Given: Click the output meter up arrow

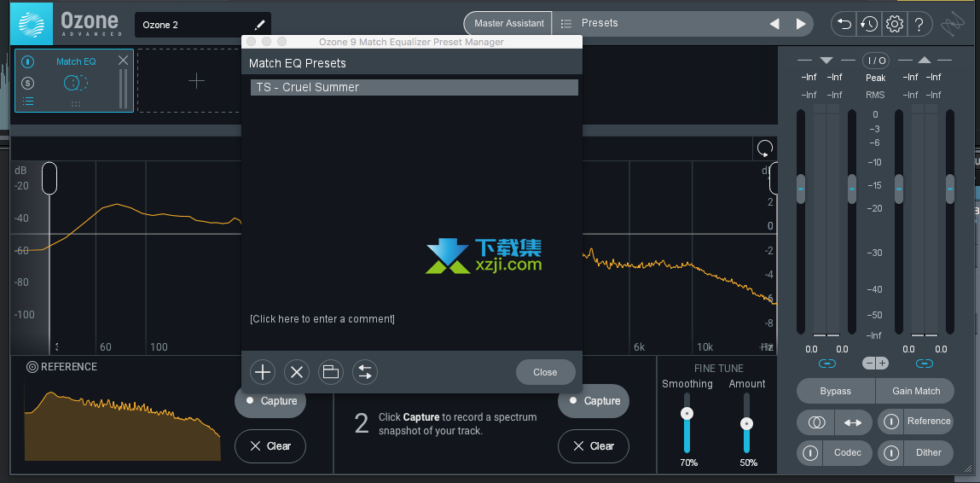Looking at the screenshot, I should [x=925, y=60].
